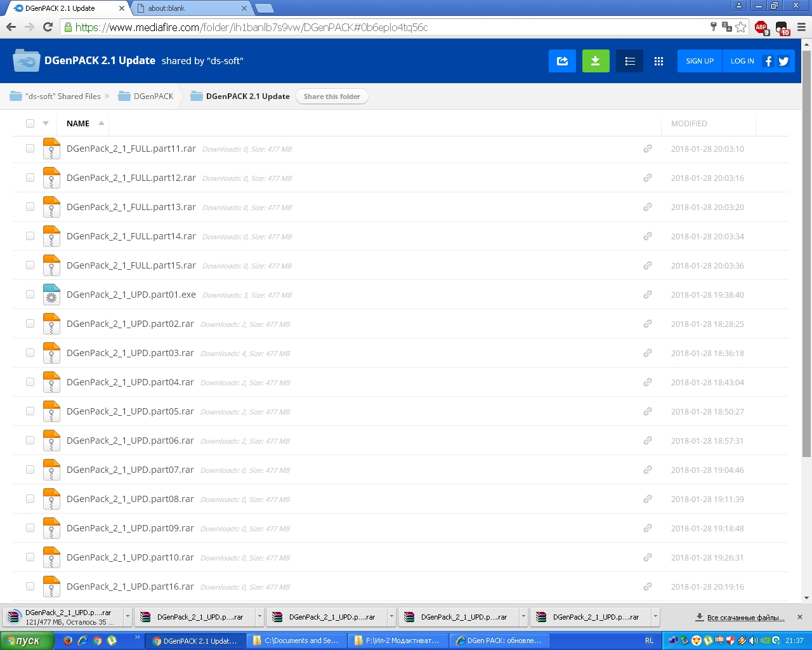Viewport: 812px width, 650px height.
Task: Open menu arrow of the fourth download item
Action: click(523, 616)
